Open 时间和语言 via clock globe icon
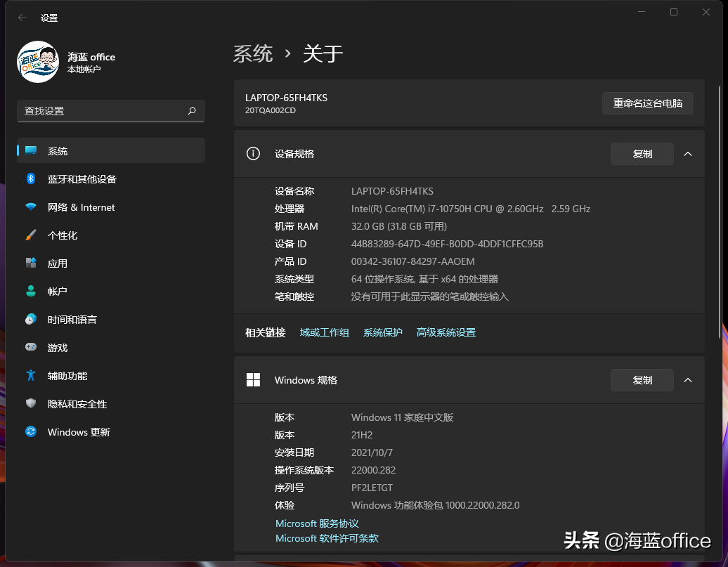The image size is (728, 567). [31, 320]
